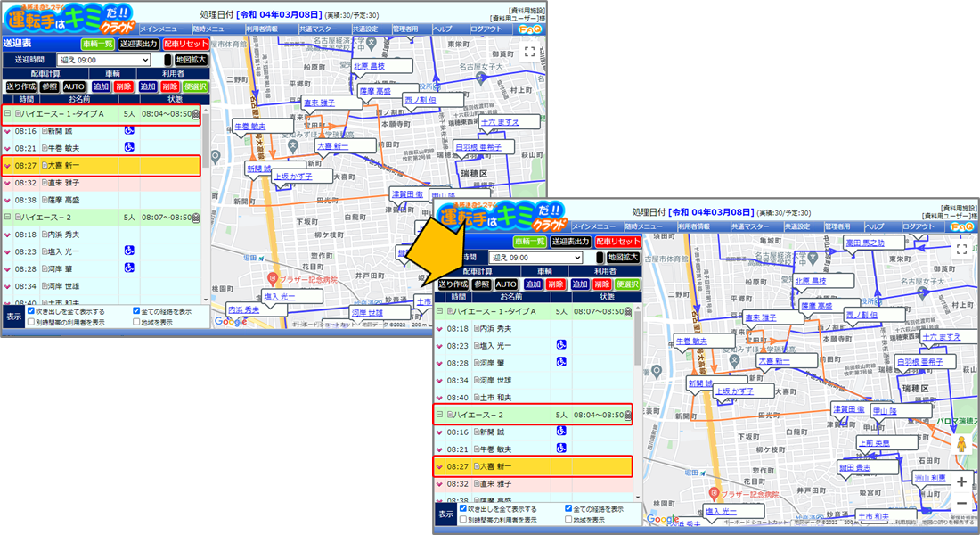Zoom in with map plus button
This screenshot has width=980, height=535.
click(x=961, y=481)
